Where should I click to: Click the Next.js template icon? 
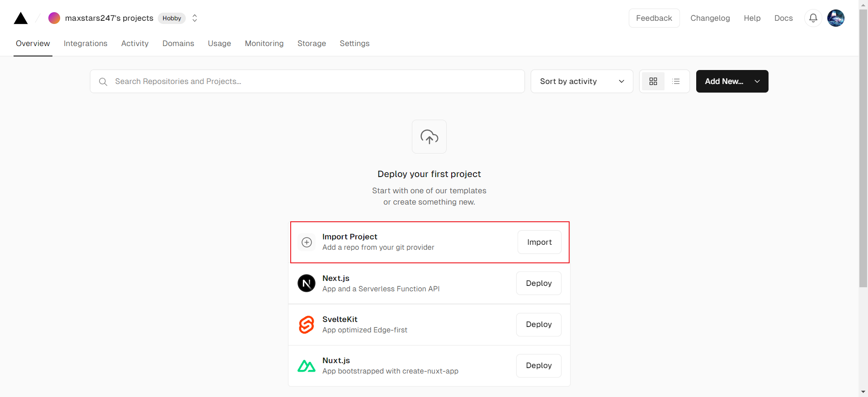[x=306, y=283]
